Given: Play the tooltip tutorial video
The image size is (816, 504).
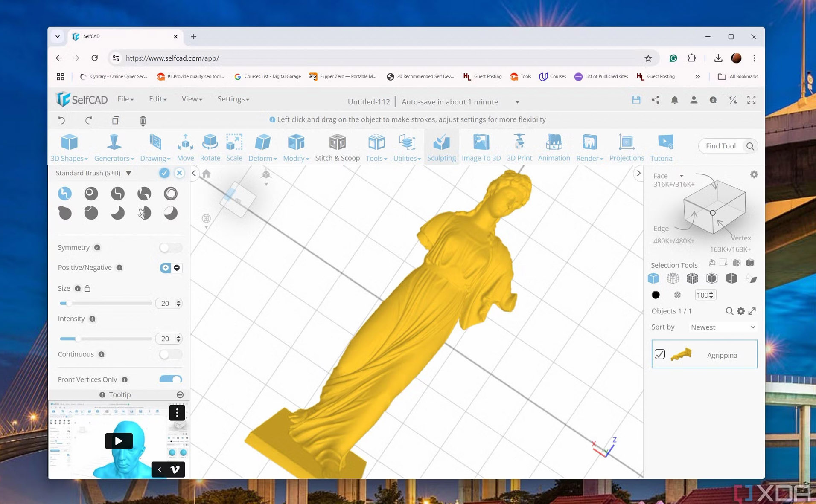Looking at the screenshot, I should point(119,440).
